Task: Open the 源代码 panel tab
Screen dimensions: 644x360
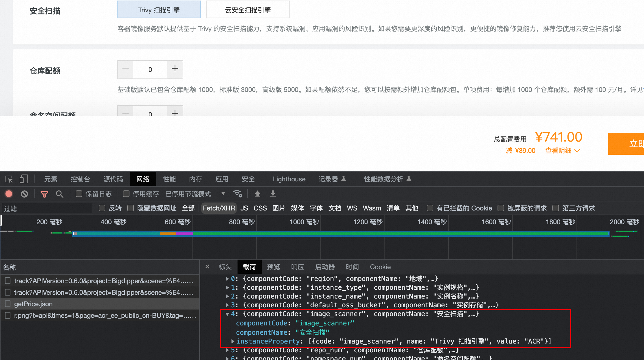Action: pyautogui.click(x=113, y=179)
